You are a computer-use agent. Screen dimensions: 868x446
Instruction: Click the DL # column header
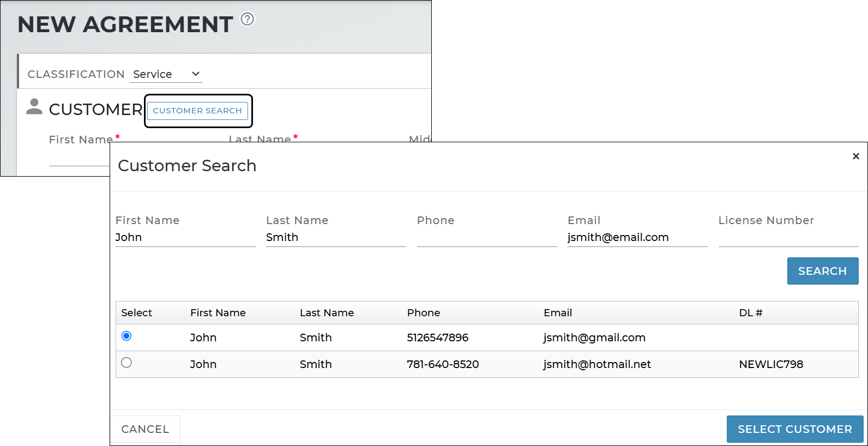point(750,313)
